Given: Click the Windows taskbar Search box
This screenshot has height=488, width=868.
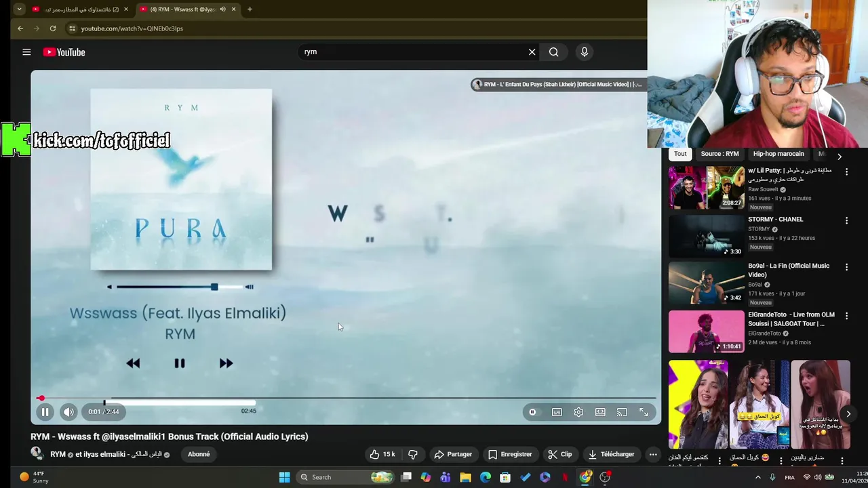Looking at the screenshot, I should point(346,477).
